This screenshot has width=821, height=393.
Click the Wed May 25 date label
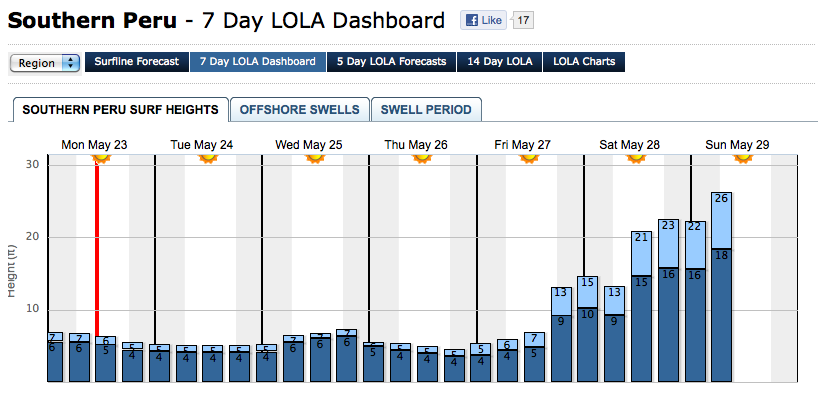click(309, 145)
